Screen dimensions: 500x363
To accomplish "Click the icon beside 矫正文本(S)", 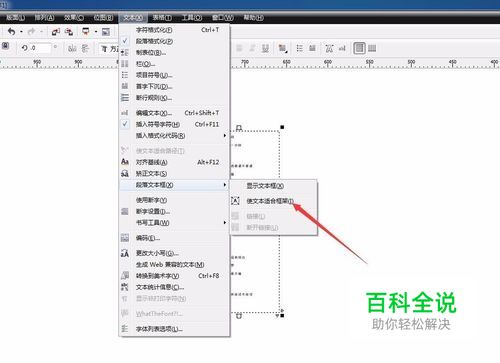I will click(x=125, y=173).
